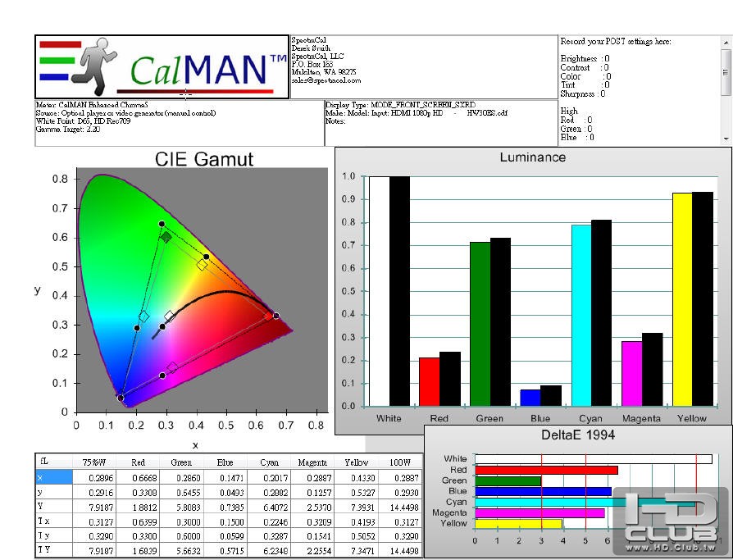Click the 'Yellow' column header in table
This screenshot has height=560, width=733.
tap(356, 462)
